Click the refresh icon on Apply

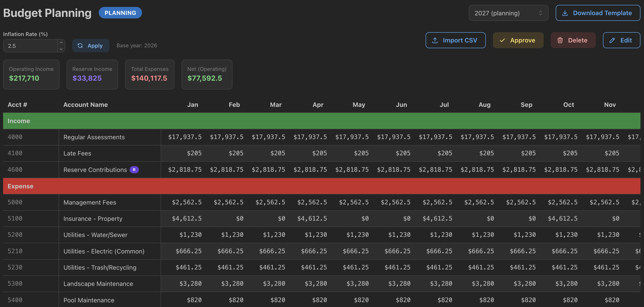point(80,46)
